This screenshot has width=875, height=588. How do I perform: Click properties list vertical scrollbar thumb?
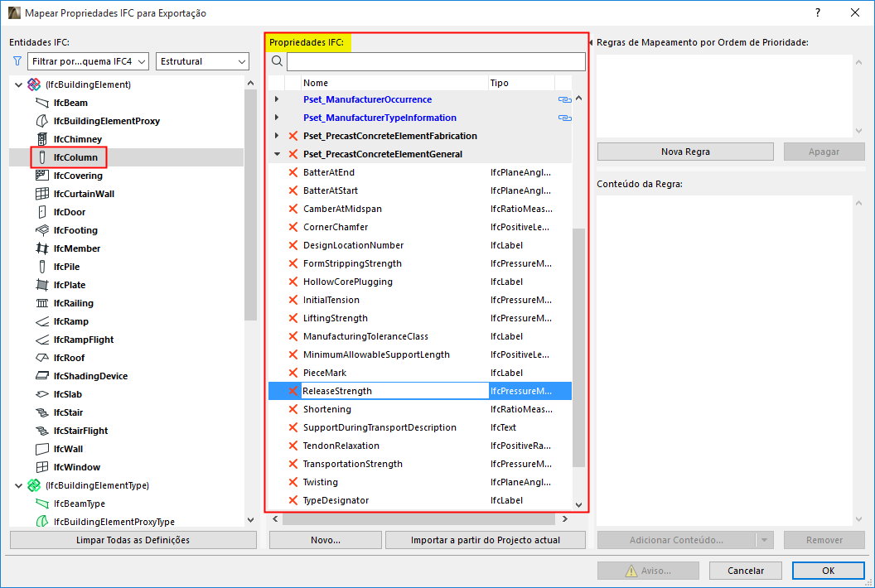click(x=578, y=347)
